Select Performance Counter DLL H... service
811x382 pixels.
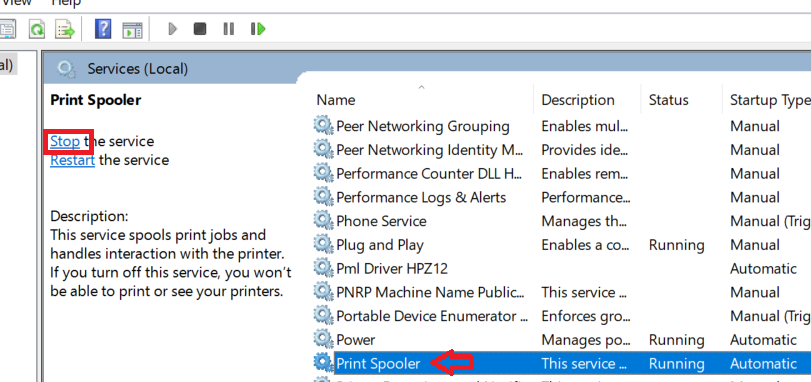point(429,174)
